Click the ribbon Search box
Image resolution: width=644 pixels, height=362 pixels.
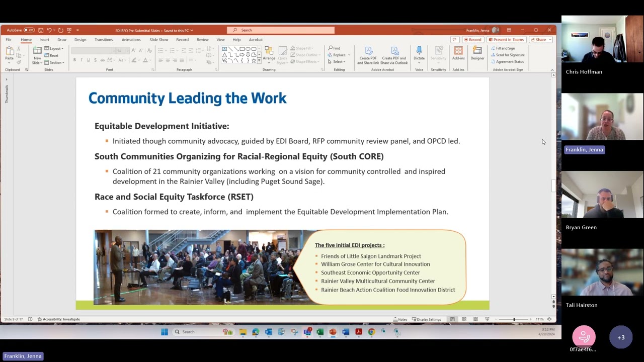[x=281, y=30]
